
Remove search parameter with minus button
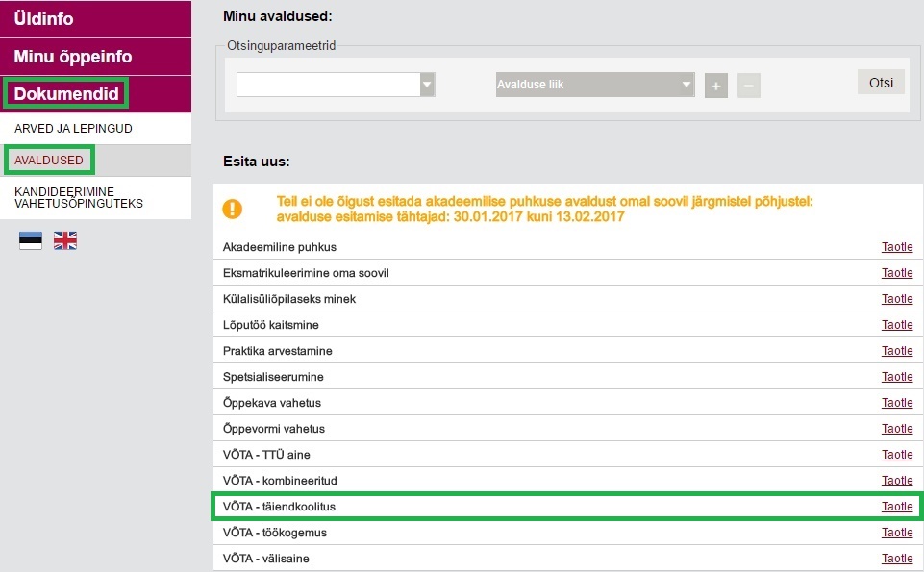click(748, 86)
